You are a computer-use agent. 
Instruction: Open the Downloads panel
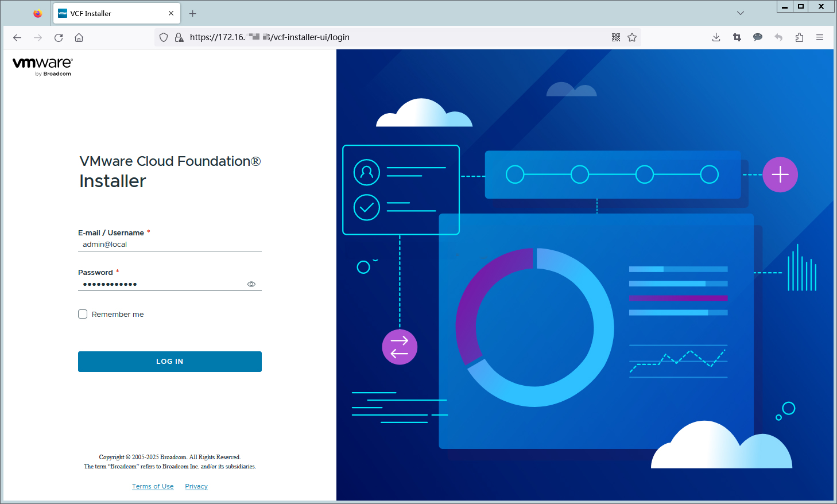point(716,37)
